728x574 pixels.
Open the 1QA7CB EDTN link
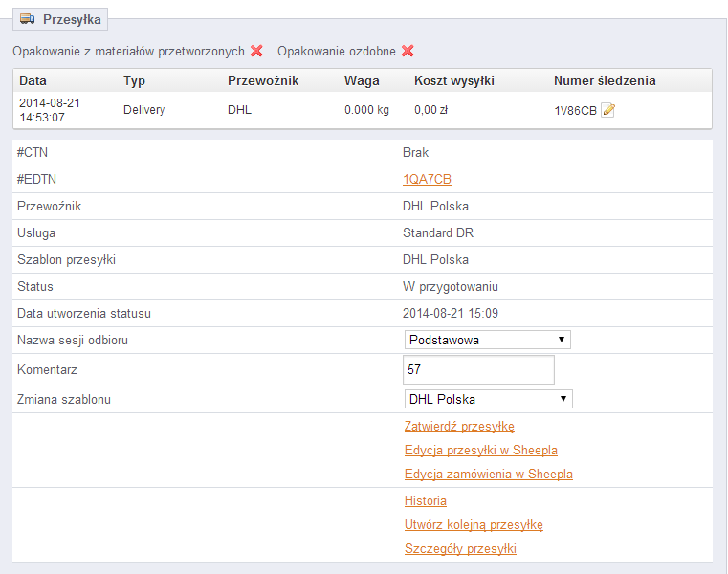tap(427, 179)
